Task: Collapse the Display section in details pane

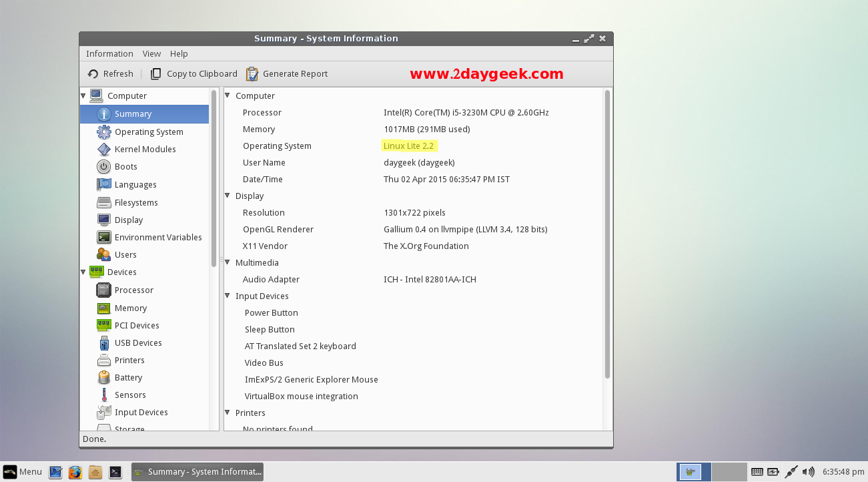Action: coord(228,196)
